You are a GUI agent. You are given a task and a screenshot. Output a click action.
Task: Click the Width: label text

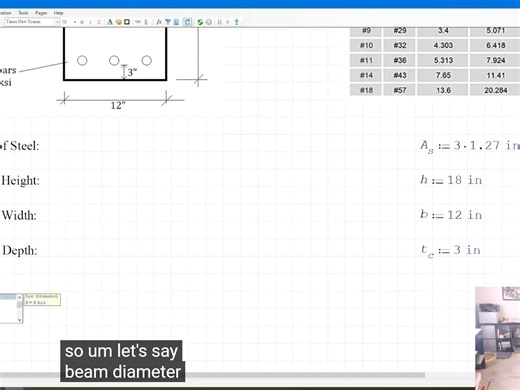(x=19, y=215)
